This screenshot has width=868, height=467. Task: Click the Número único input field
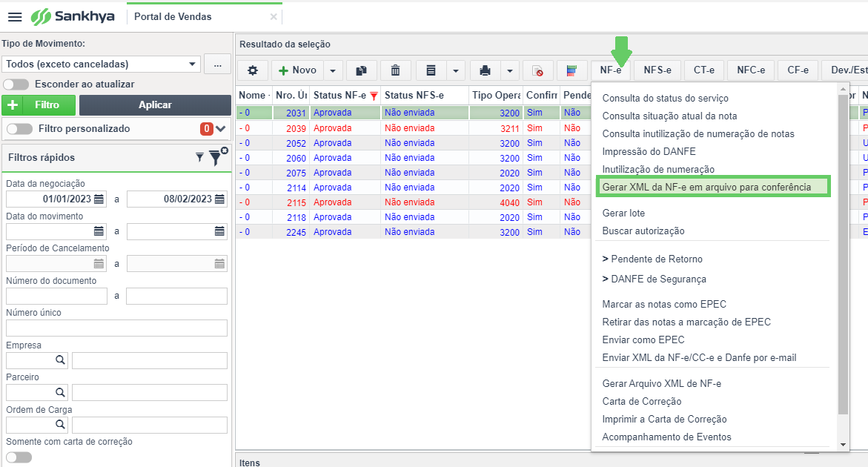pyautogui.click(x=117, y=328)
